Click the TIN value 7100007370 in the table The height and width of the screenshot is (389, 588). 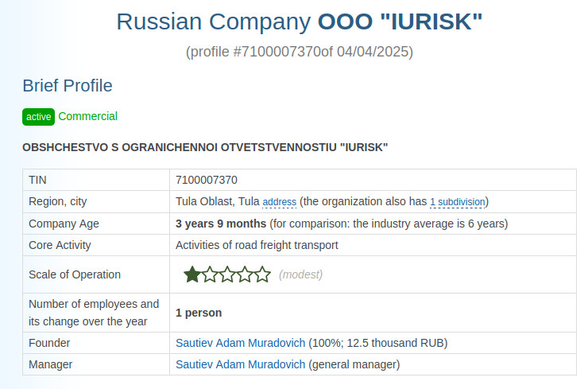click(207, 180)
